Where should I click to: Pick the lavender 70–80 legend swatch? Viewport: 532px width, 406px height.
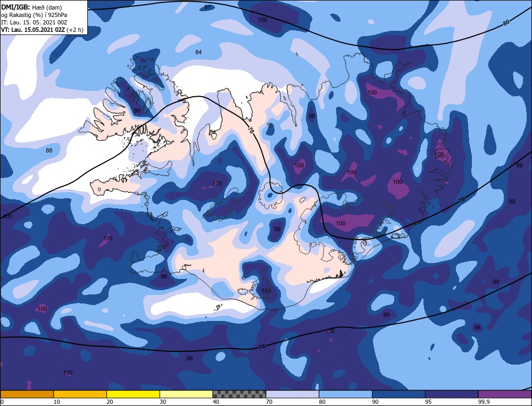click(293, 394)
